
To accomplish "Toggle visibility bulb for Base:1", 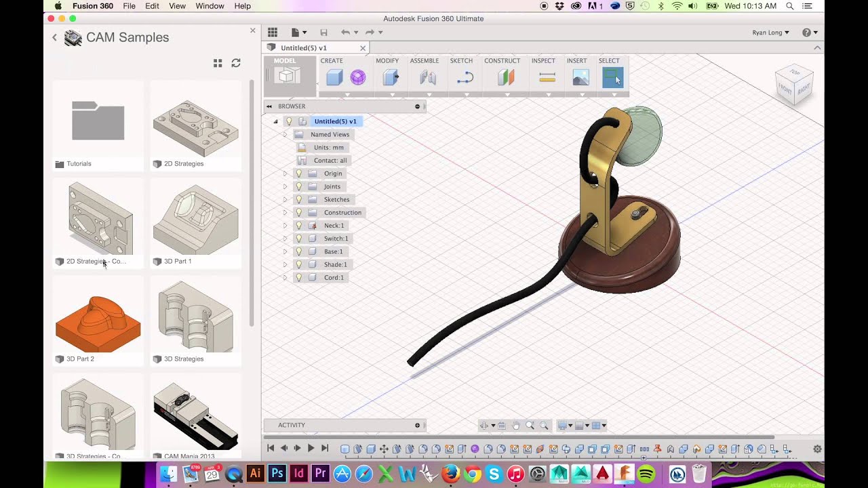I will (x=298, y=251).
